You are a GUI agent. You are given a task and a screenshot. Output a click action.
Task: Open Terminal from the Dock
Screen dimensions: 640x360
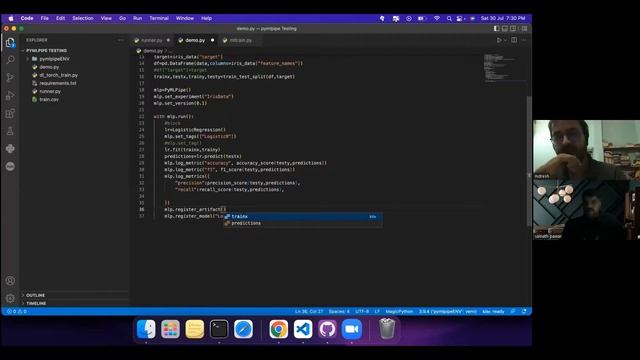click(219, 329)
